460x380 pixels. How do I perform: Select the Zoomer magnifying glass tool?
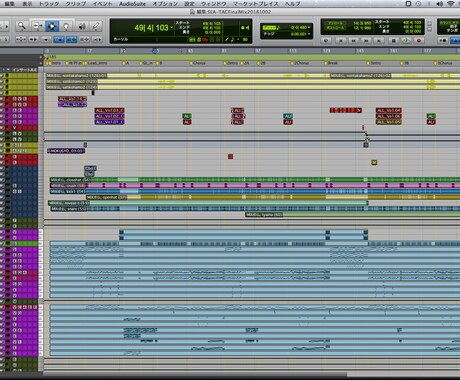click(22, 26)
